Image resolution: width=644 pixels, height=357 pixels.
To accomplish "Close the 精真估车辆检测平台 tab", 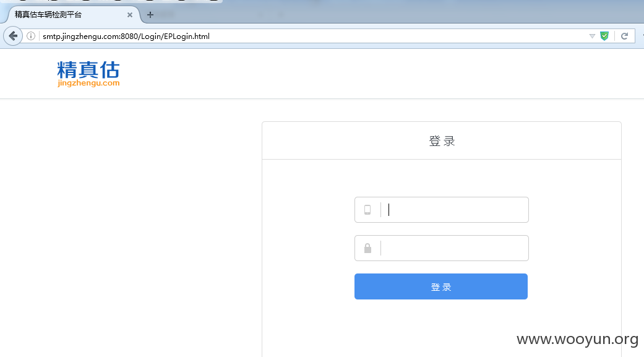I will click(x=130, y=15).
